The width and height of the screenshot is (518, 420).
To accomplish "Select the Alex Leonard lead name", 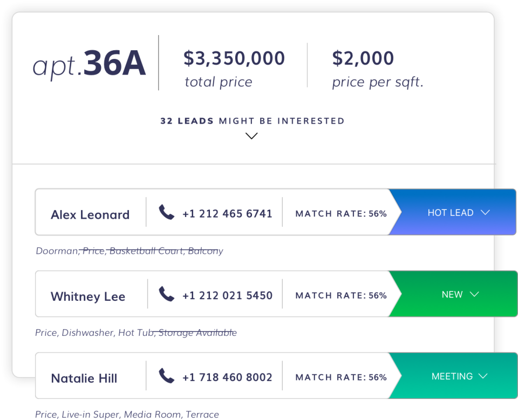I will [x=90, y=214].
